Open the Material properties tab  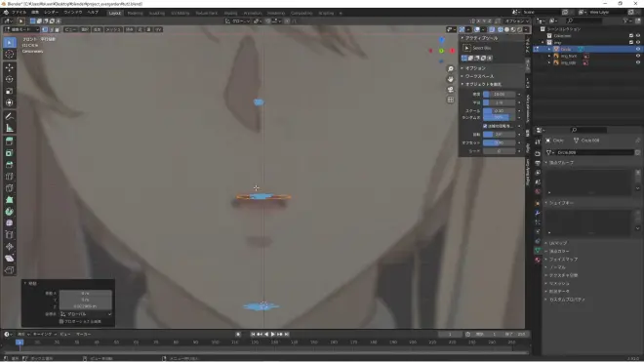point(538,261)
